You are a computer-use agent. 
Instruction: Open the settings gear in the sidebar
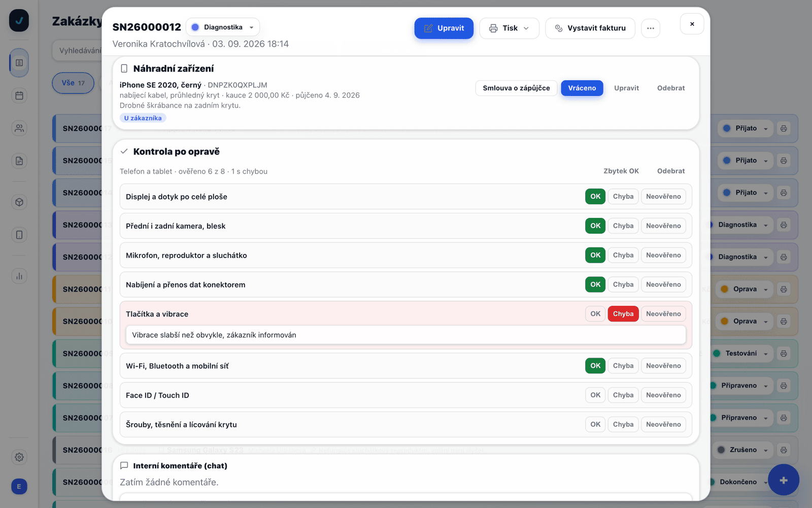coord(19,457)
